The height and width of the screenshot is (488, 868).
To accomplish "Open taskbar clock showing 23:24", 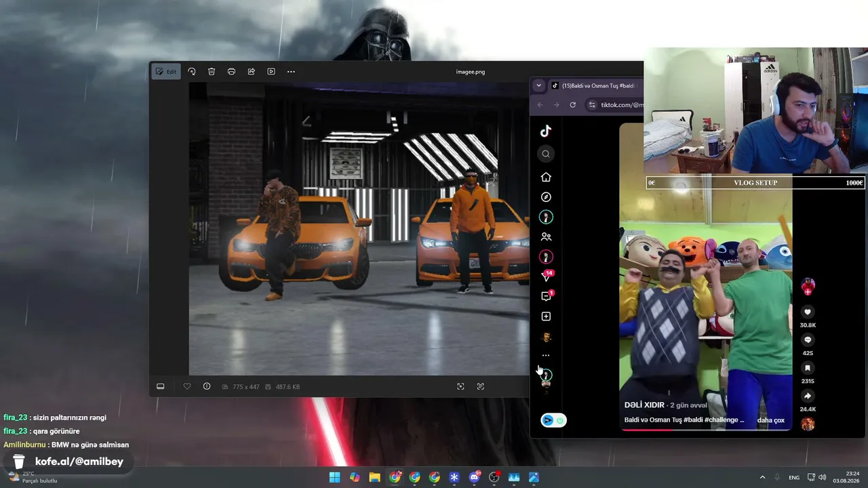I will coord(846,477).
